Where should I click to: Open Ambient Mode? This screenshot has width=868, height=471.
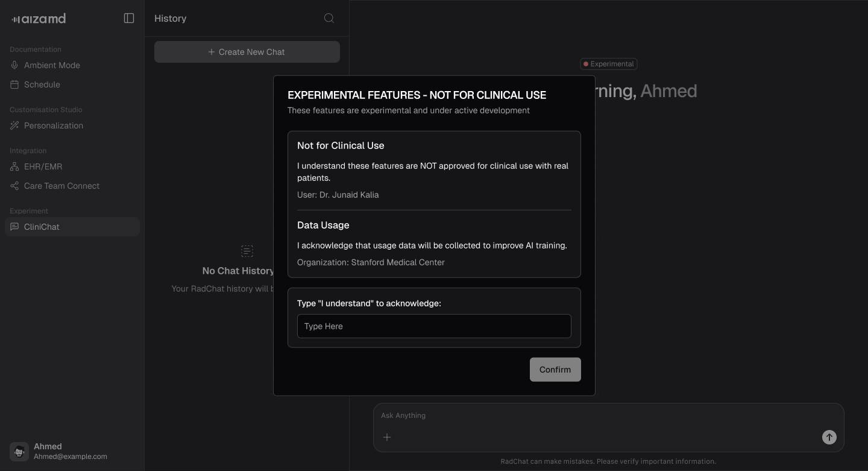(72, 65)
